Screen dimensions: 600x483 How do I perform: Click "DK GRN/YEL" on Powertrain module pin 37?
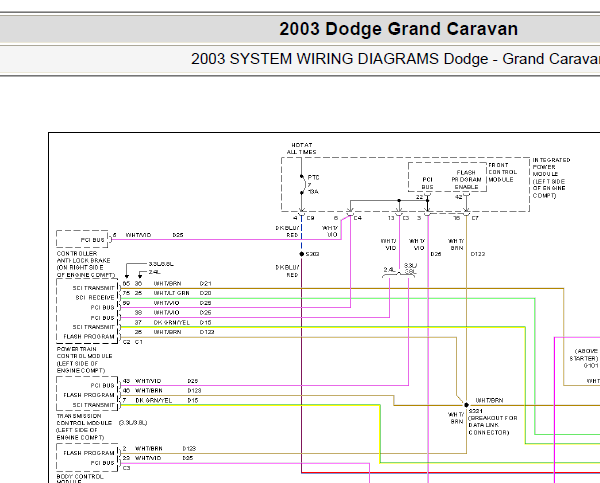click(171, 323)
